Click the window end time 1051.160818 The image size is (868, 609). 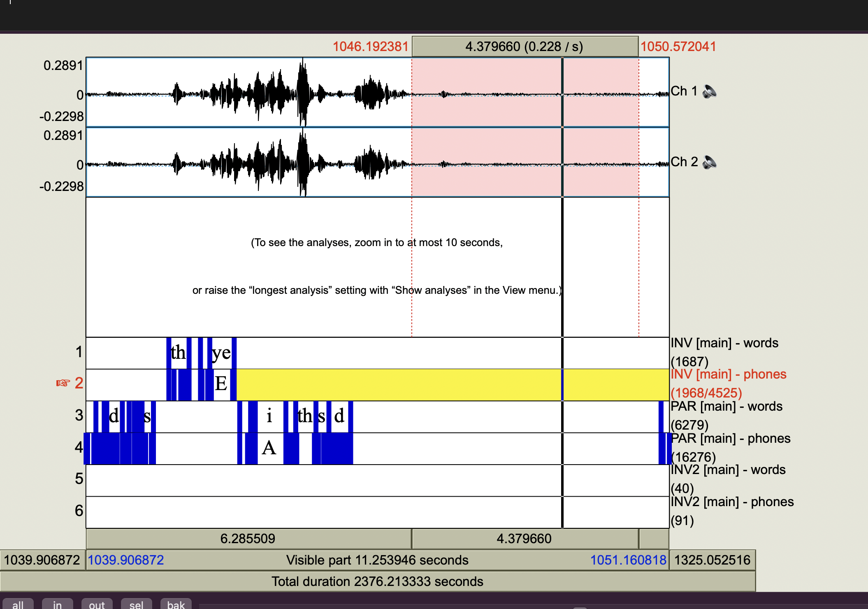pyautogui.click(x=628, y=560)
